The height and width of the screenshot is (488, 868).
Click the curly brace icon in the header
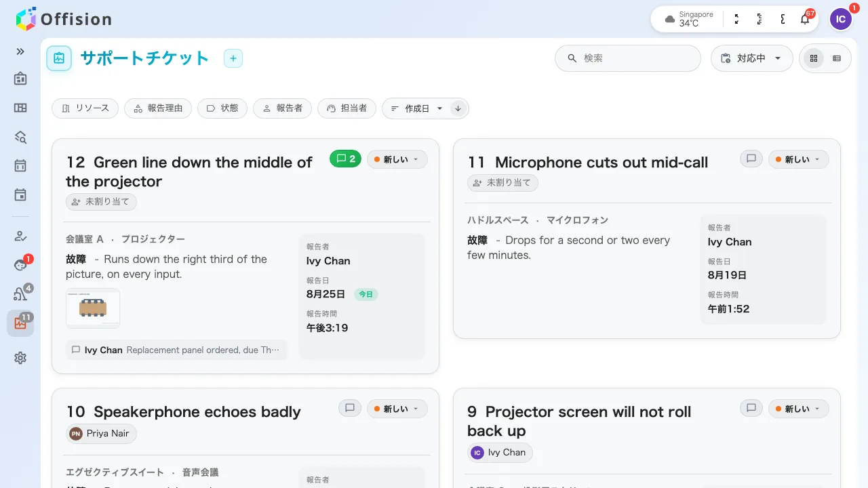pos(783,19)
